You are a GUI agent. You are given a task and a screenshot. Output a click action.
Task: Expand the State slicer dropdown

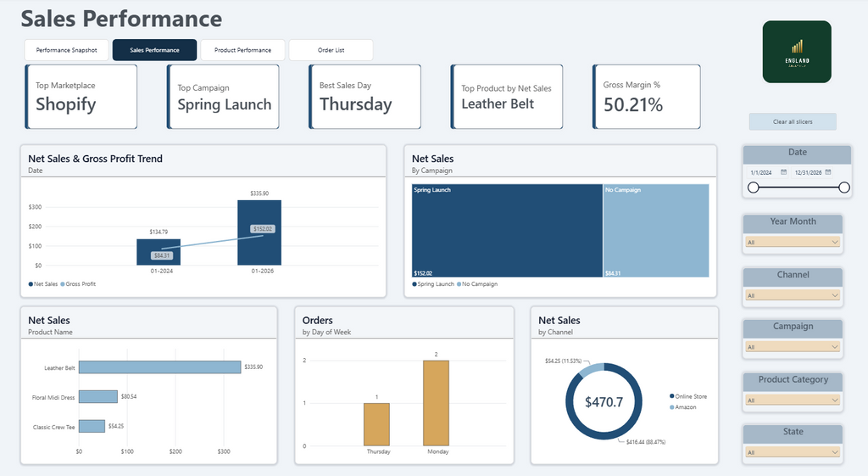pos(793,452)
